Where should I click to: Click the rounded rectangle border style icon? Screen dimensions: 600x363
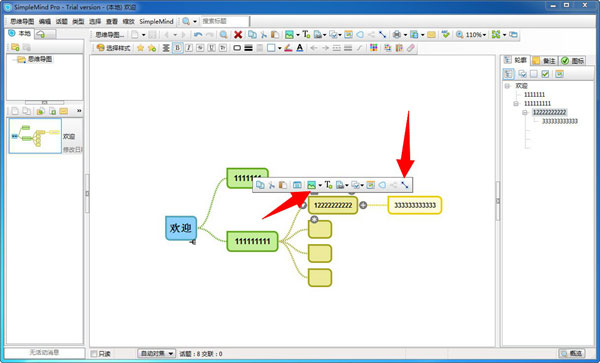[x=237, y=48]
